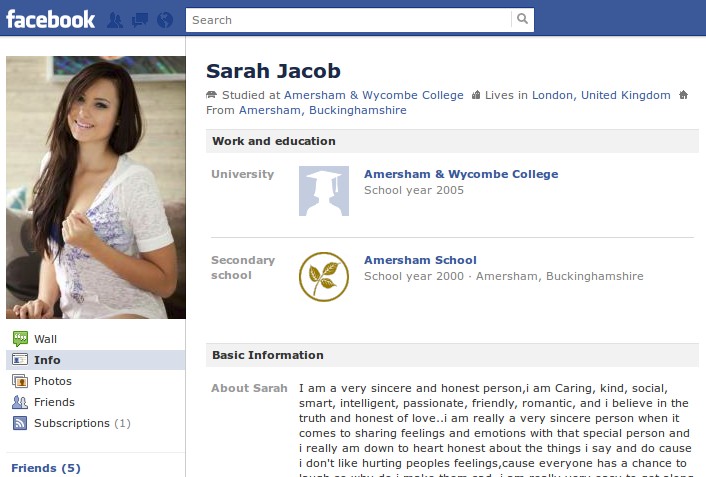Click the Work and education header
This screenshot has width=706, height=477.
452,141
